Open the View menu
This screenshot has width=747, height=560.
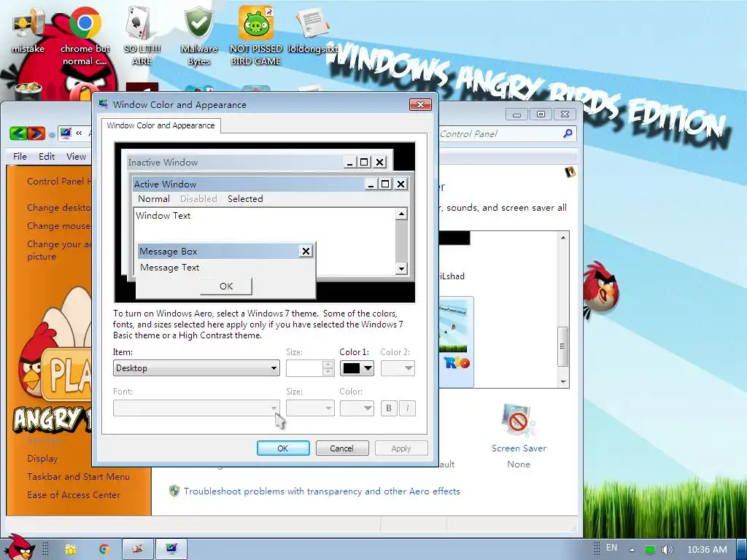(76, 156)
